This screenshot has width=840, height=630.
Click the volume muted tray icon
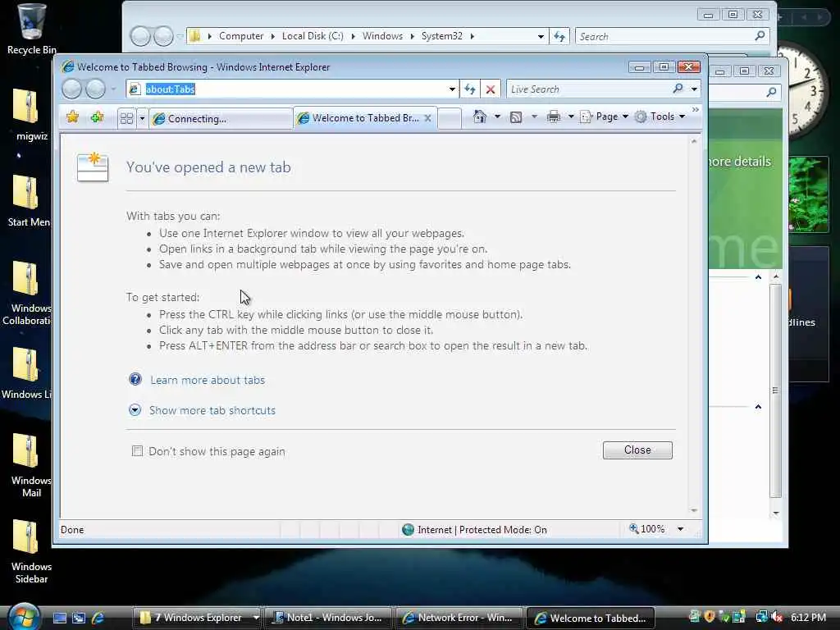(x=777, y=617)
